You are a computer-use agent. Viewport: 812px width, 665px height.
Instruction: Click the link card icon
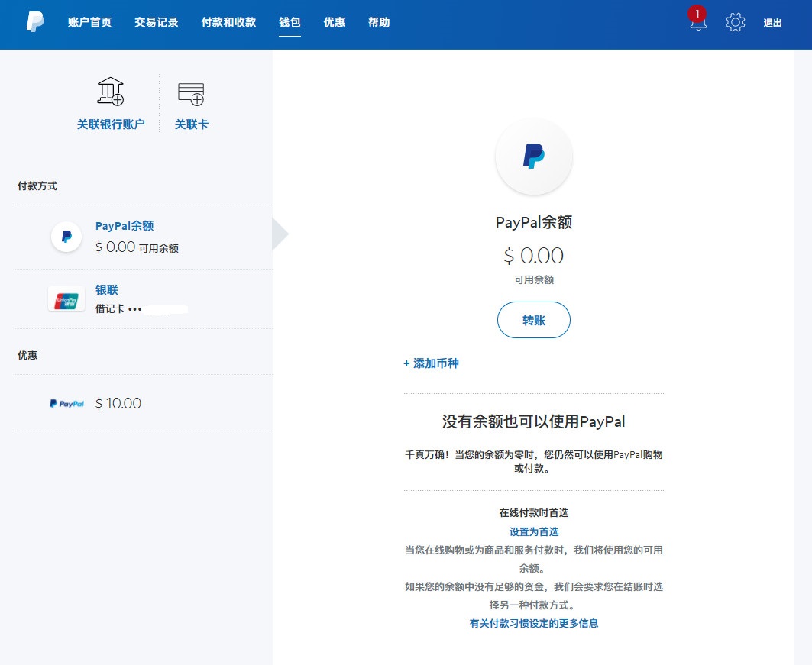point(191,94)
